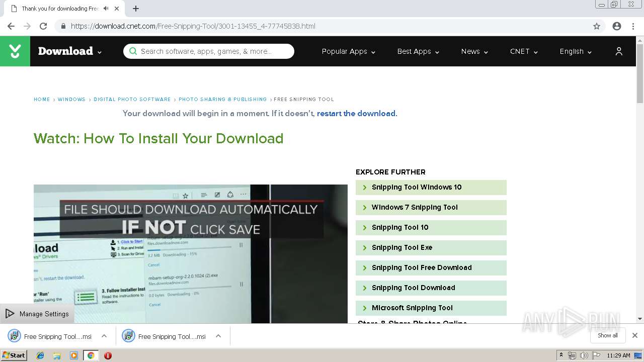The width and height of the screenshot is (644, 362).
Task: Click the Show all downloads button
Action: tap(608, 335)
